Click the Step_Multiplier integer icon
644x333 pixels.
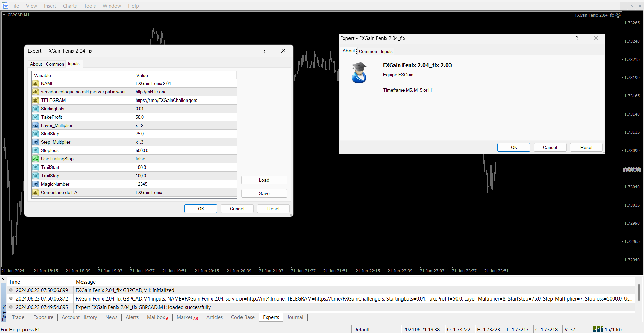36,142
